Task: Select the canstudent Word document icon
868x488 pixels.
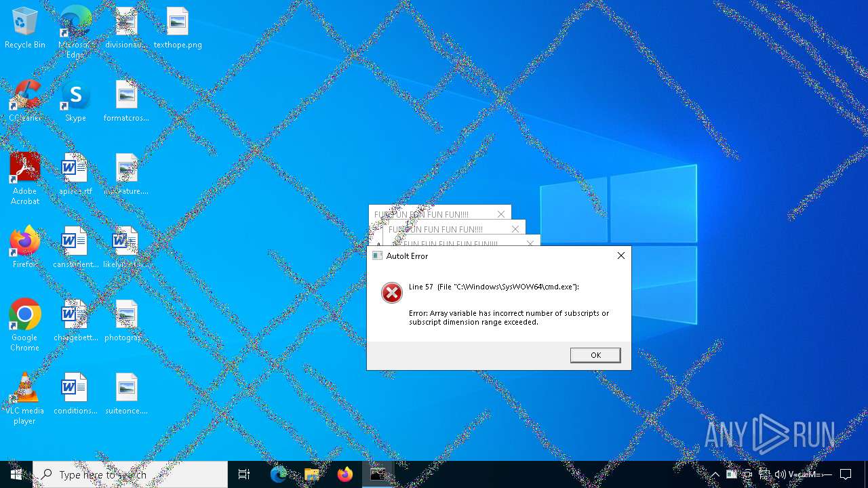Action: 75,248
